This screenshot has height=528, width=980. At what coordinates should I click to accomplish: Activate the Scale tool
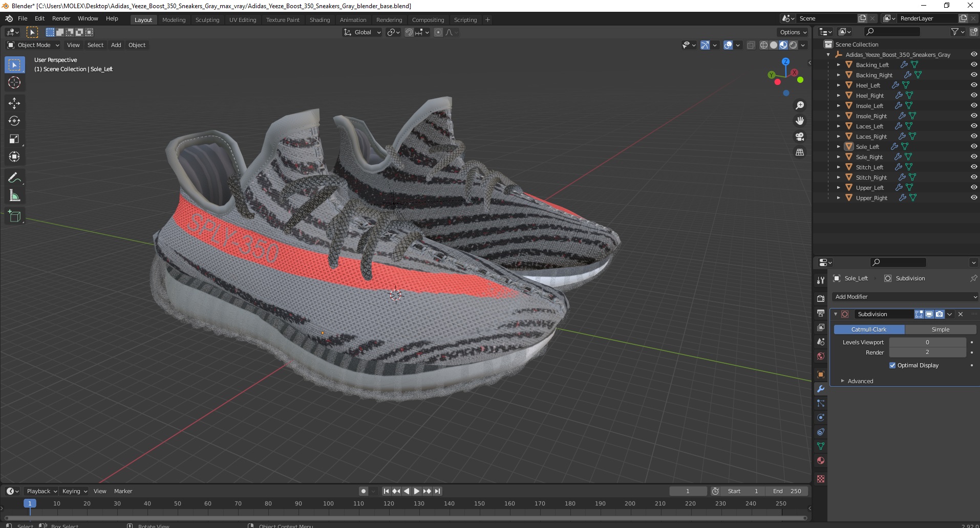pos(14,139)
